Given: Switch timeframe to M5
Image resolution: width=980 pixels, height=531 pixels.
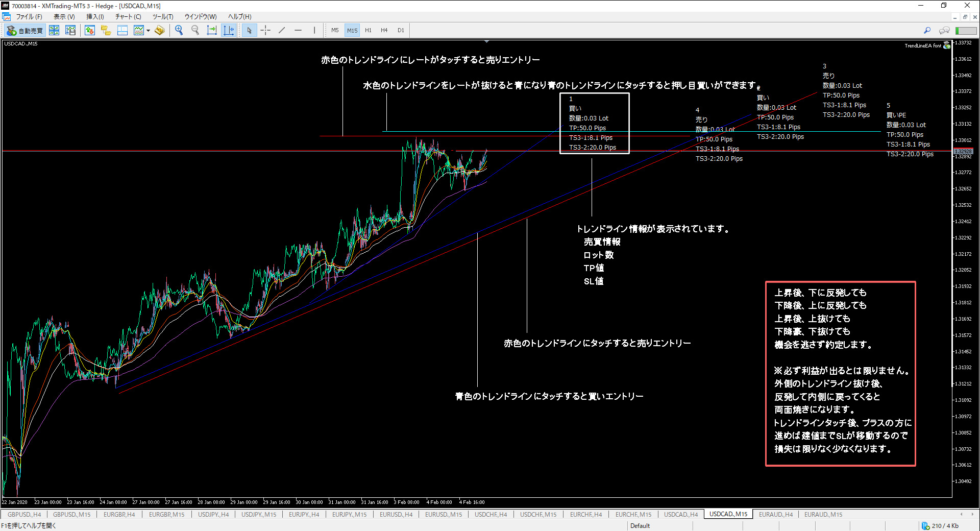Looking at the screenshot, I should (x=335, y=31).
